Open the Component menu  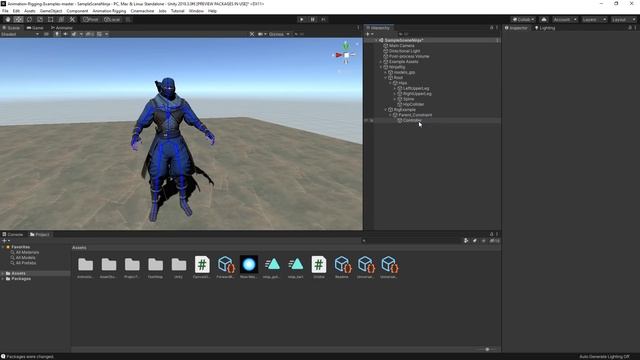[77, 11]
